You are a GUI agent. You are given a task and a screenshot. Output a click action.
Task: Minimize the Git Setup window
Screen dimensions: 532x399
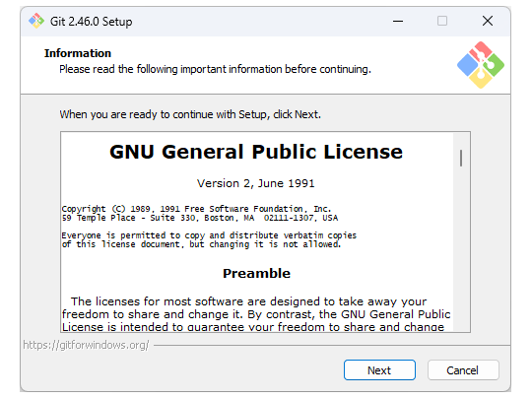point(398,21)
